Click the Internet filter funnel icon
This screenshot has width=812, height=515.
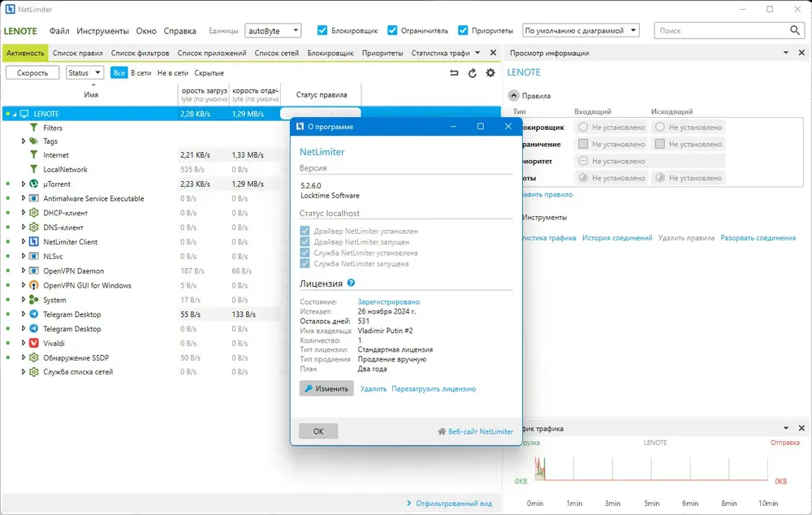click(33, 155)
